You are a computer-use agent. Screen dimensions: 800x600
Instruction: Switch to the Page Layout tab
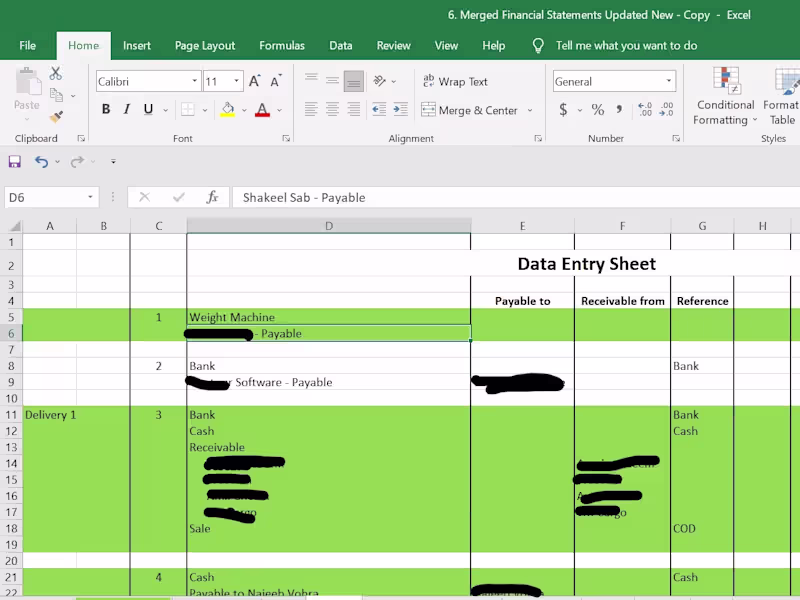(x=205, y=45)
